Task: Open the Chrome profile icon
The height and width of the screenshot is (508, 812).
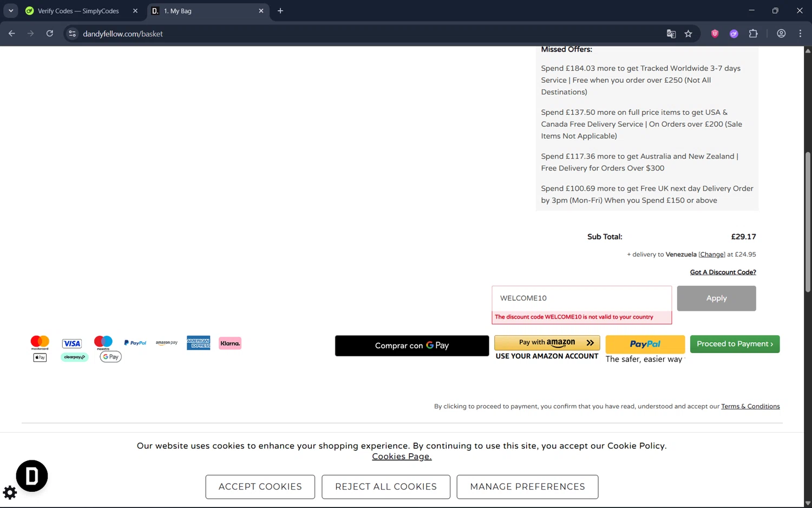Action: [x=781, y=34]
